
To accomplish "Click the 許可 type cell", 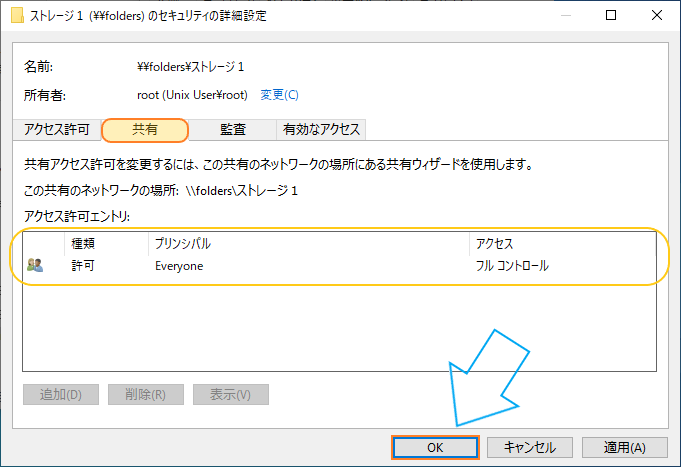I will coord(83,265).
